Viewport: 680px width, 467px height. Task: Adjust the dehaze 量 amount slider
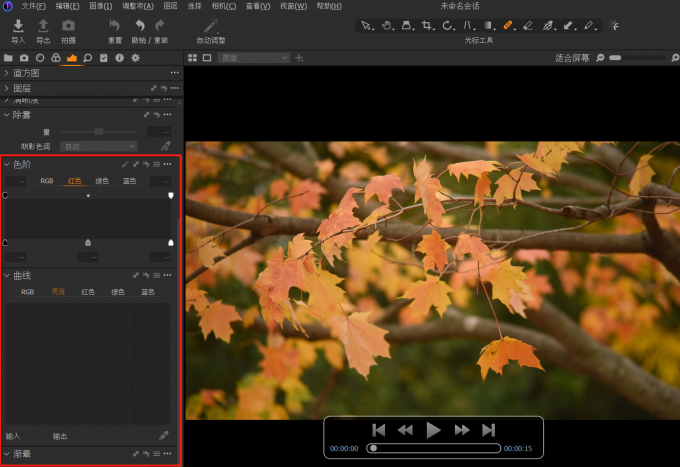point(99,131)
